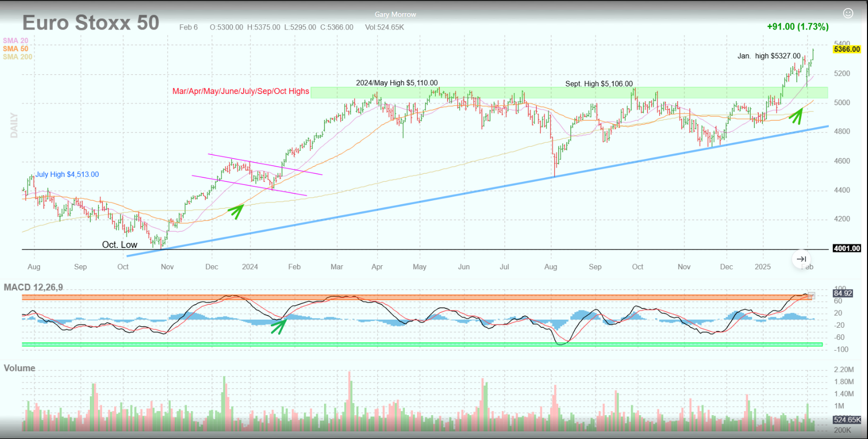The width and height of the screenshot is (868, 439).
Task: Click the 4001.00 horizontal line price tag
Action: 847,248
